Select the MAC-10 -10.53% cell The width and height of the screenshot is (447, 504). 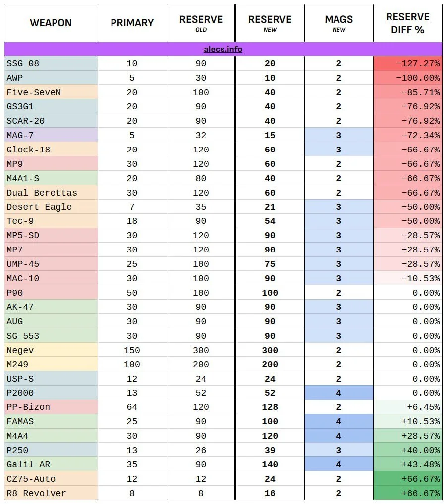[x=408, y=278]
